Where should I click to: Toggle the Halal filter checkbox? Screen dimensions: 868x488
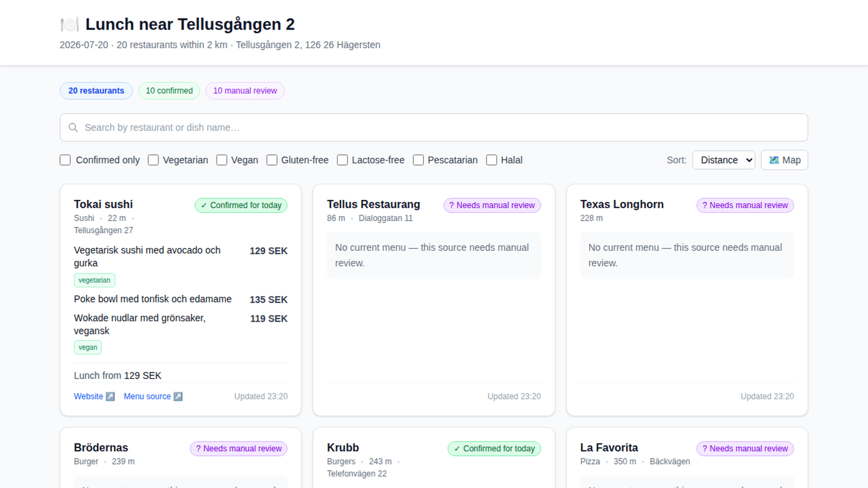pos(491,160)
